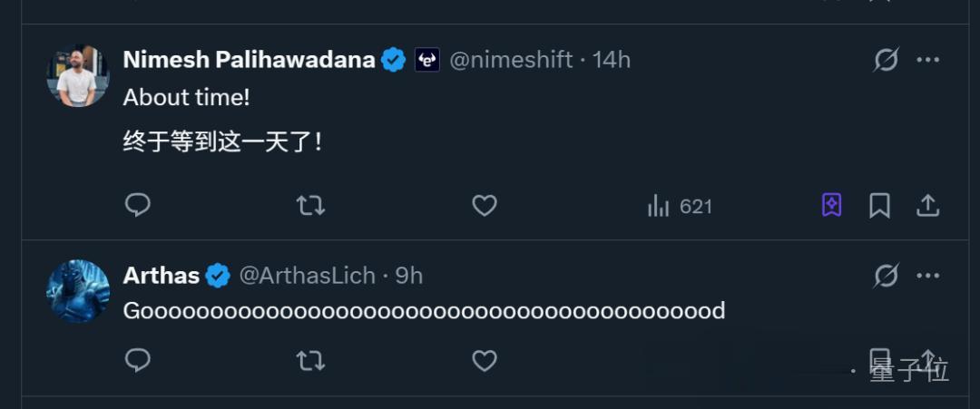Image resolution: width=980 pixels, height=409 pixels.
Task: Bookmark Nimesh's post
Action: point(879,206)
